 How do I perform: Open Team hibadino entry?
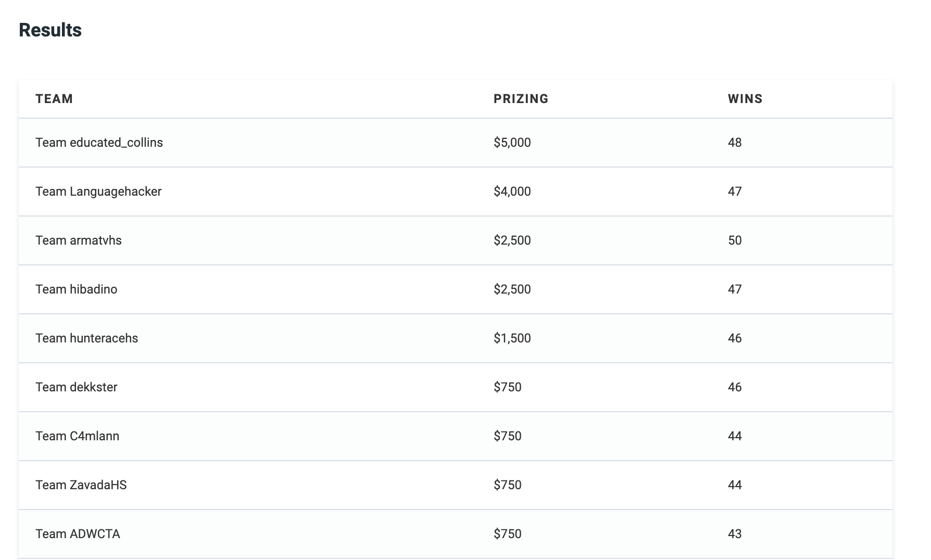pyautogui.click(x=77, y=289)
